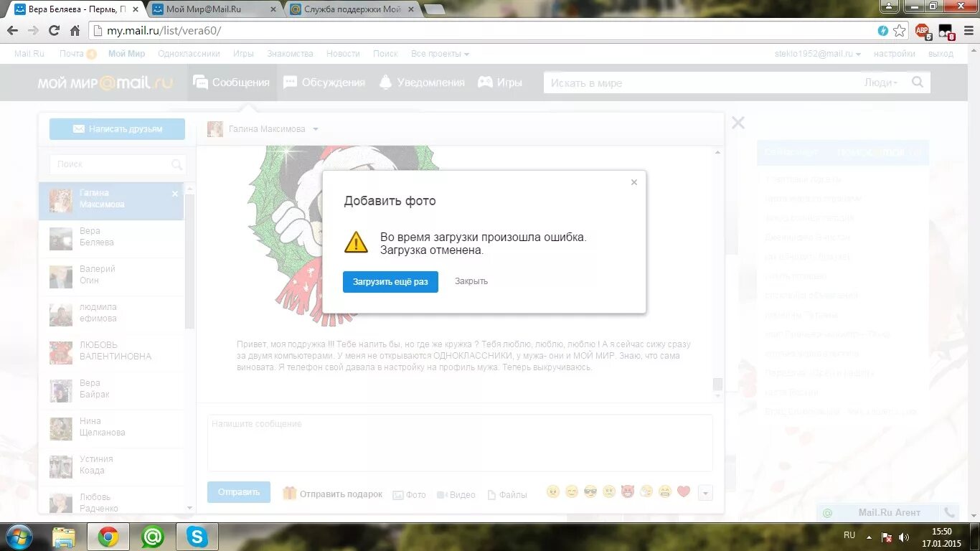This screenshot has height=551, width=980.
Task: Open Люди search filter dropdown
Action: pyautogui.click(x=881, y=83)
